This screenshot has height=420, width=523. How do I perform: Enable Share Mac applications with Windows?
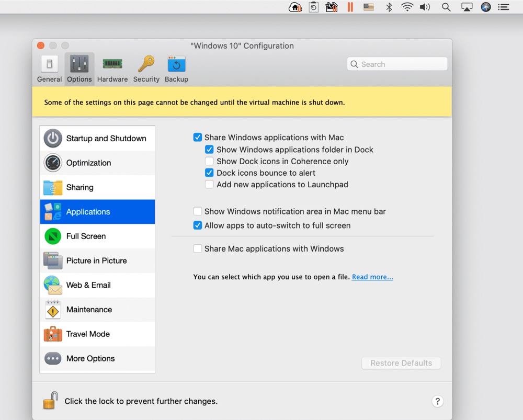198,249
